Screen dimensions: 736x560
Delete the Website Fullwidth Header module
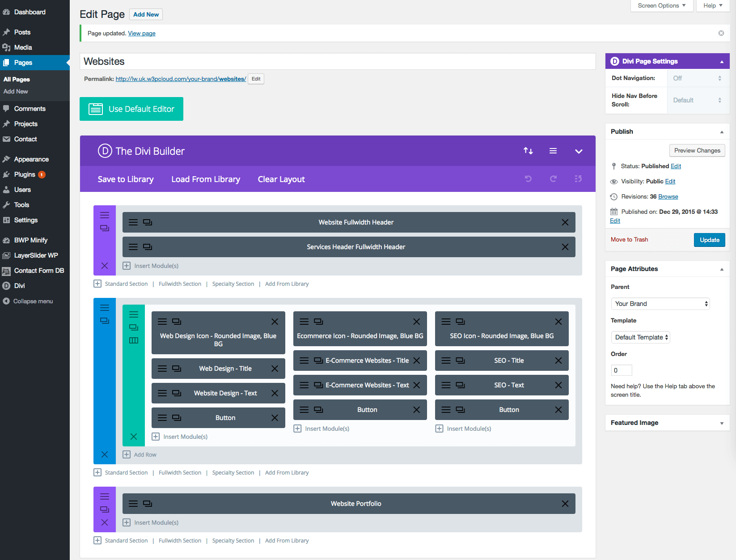pos(565,222)
